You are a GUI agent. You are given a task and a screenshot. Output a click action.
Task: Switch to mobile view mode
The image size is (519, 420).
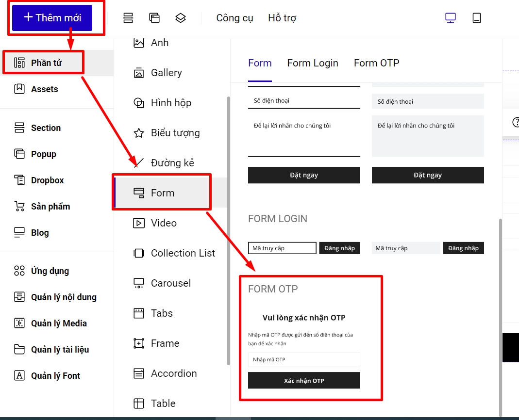coord(477,18)
